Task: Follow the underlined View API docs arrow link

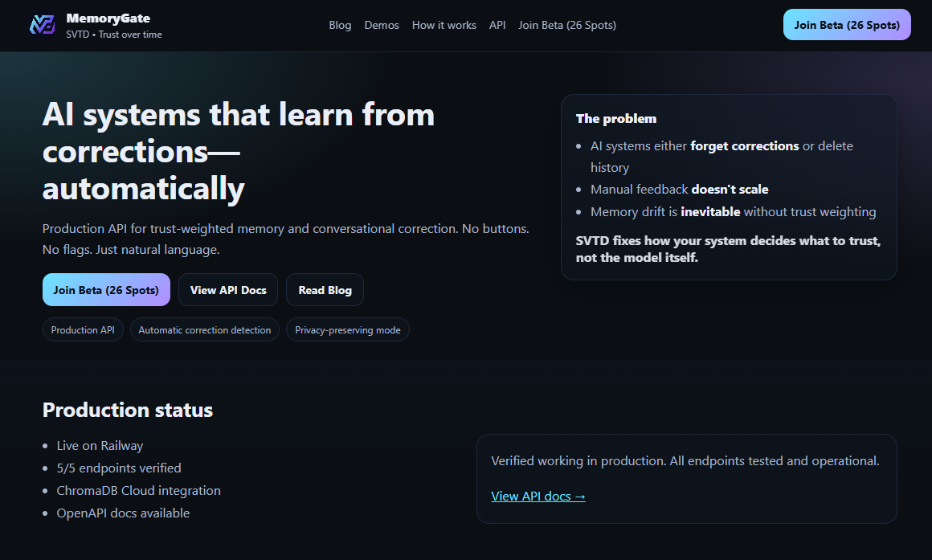Action: [538, 497]
